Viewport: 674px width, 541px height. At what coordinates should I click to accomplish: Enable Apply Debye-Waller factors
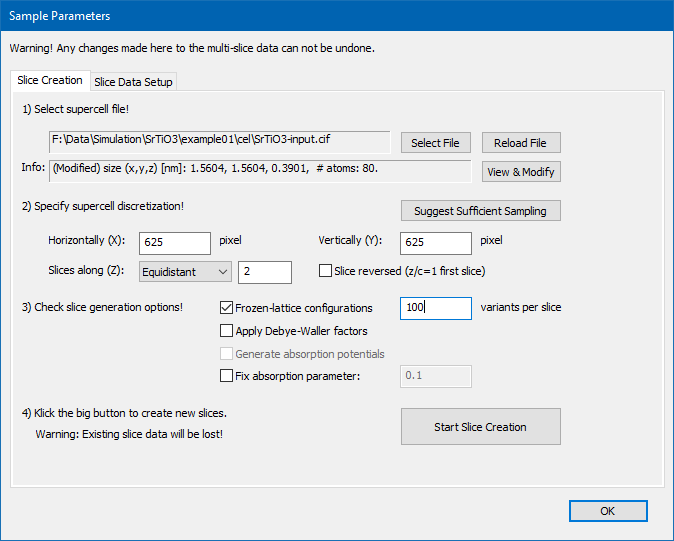pos(226,331)
